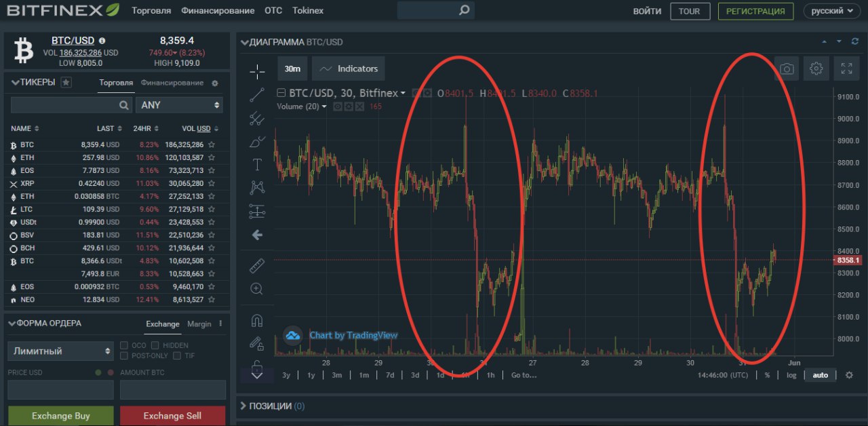Open the Indicators button
The width and height of the screenshot is (868, 426).
[x=349, y=69]
